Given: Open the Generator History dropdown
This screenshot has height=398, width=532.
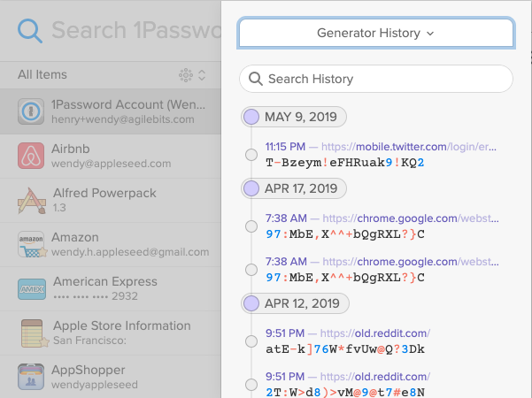Looking at the screenshot, I should click(x=376, y=33).
